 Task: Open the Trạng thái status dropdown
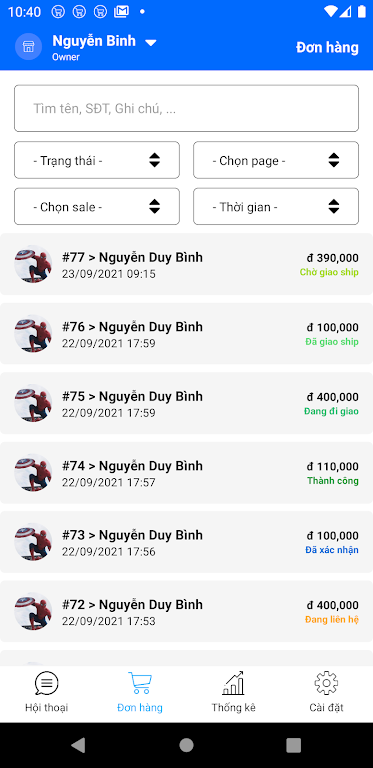[97, 160]
